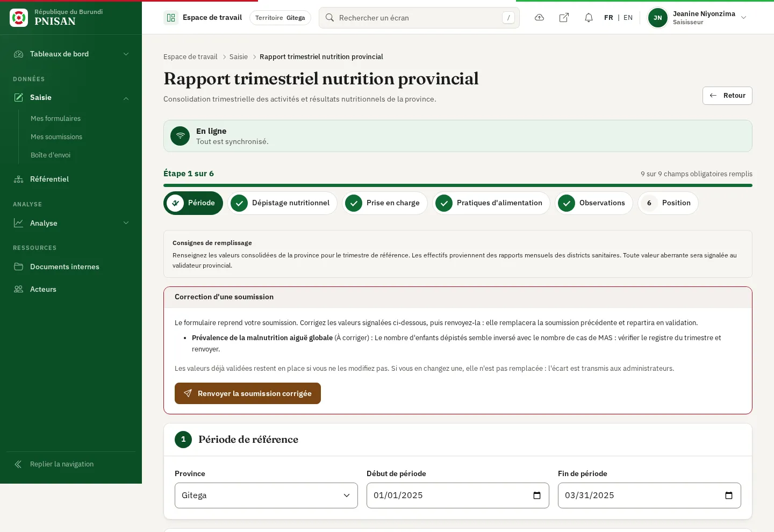Click the wifi En ligne status icon
774x532 pixels.
[x=180, y=136]
